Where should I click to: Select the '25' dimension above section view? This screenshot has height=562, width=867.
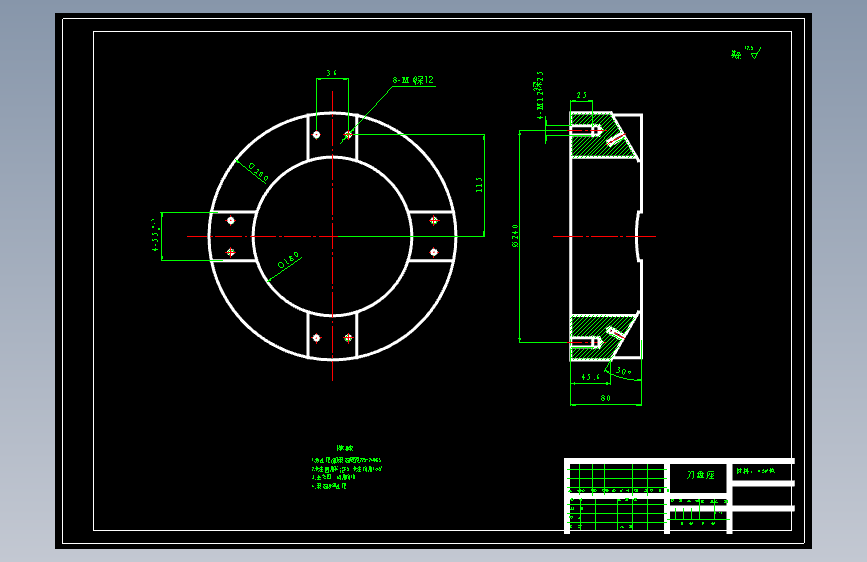pos(582,95)
